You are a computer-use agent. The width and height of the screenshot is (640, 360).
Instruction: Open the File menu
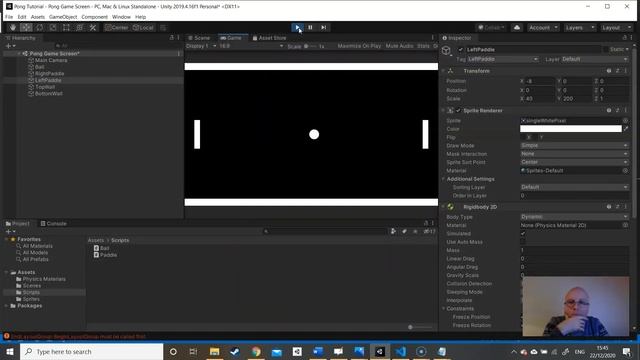coord(9,17)
